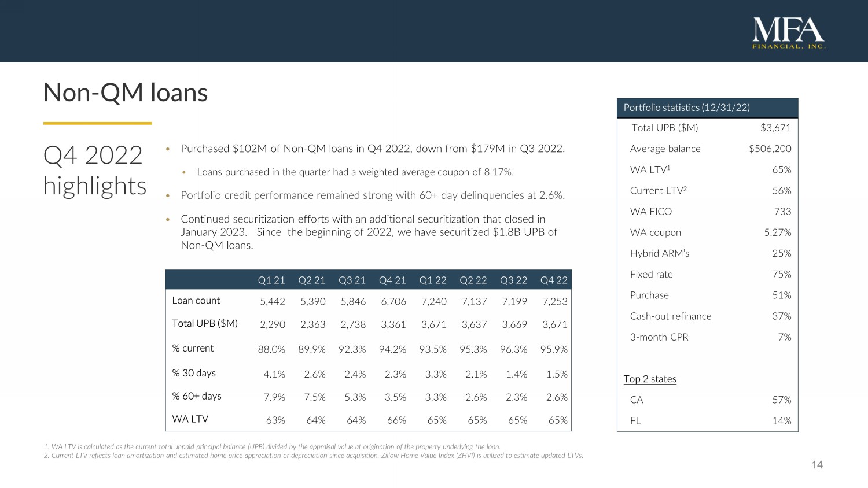Select the Cash-out refinance label
Viewport: 868px width, 488px height.
(671, 316)
